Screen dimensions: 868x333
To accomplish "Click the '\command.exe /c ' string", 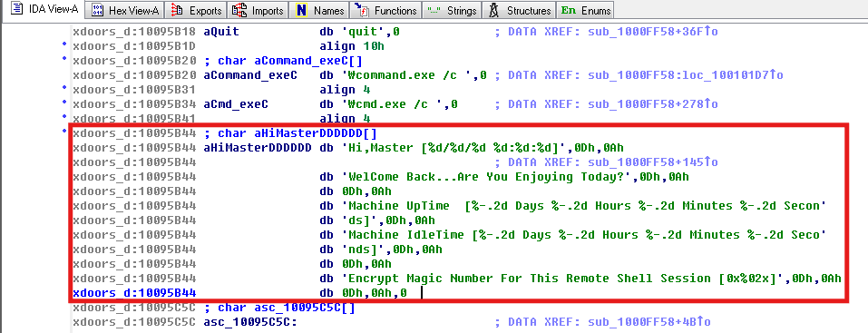I will click(x=410, y=75).
